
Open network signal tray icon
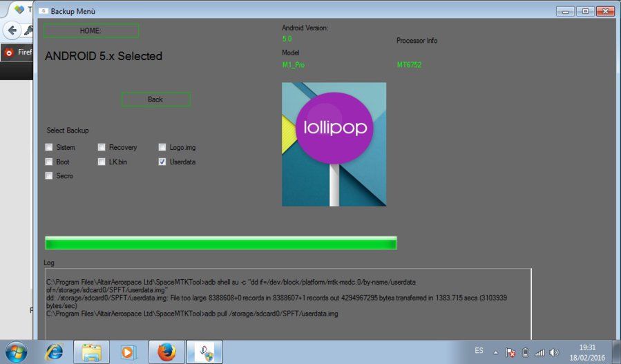point(539,352)
